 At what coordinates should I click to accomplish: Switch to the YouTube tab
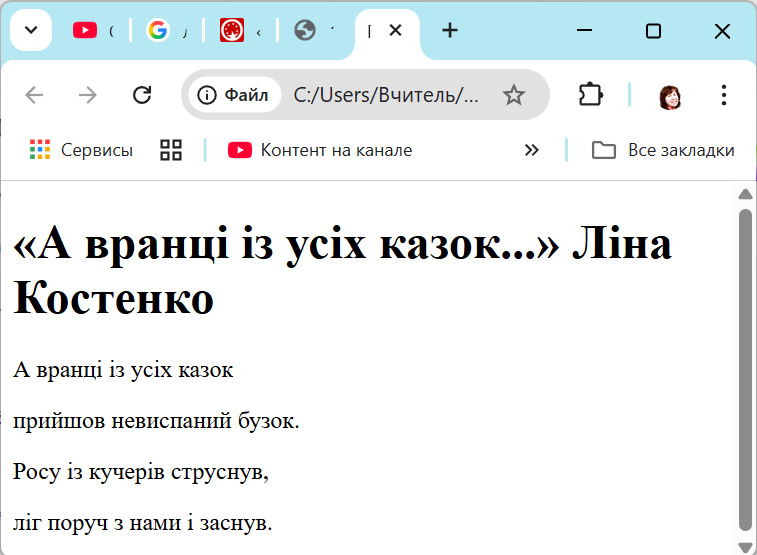(x=94, y=31)
